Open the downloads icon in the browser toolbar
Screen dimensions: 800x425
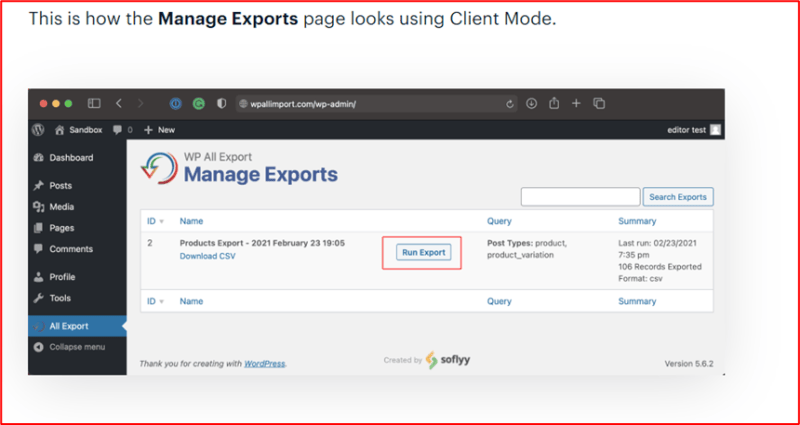pos(532,104)
